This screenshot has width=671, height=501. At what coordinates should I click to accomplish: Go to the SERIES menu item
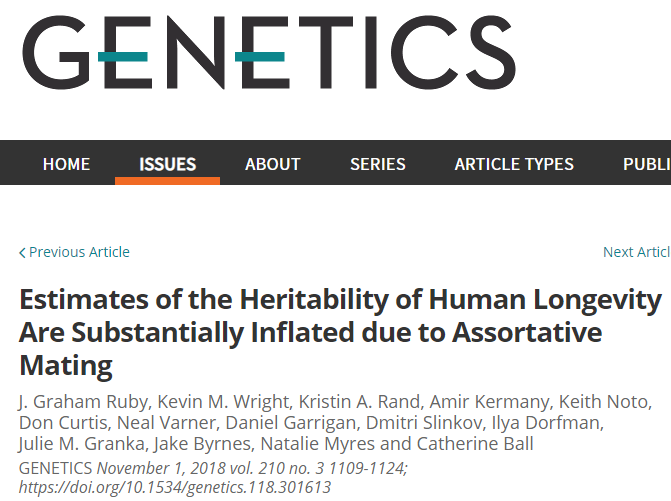pos(378,164)
